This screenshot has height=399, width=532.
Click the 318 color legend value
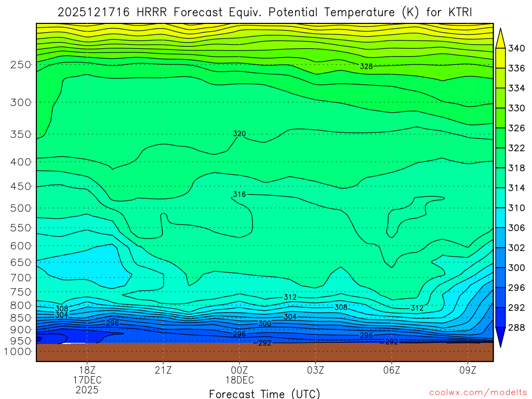(x=516, y=168)
